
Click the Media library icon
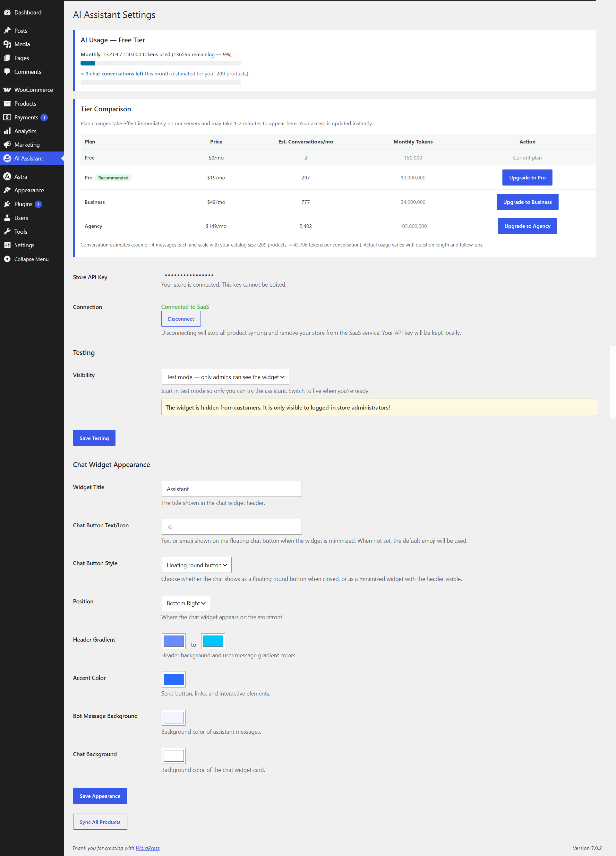pos(7,44)
